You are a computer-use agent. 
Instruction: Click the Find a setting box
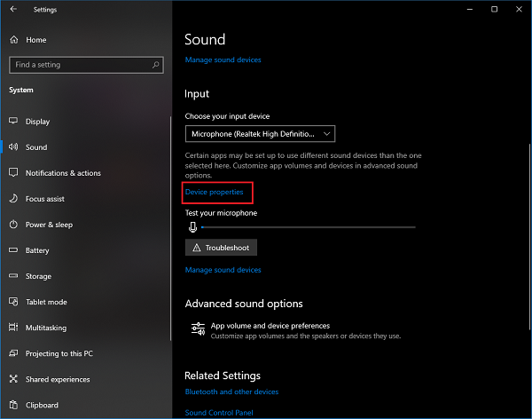coord(80,65)
